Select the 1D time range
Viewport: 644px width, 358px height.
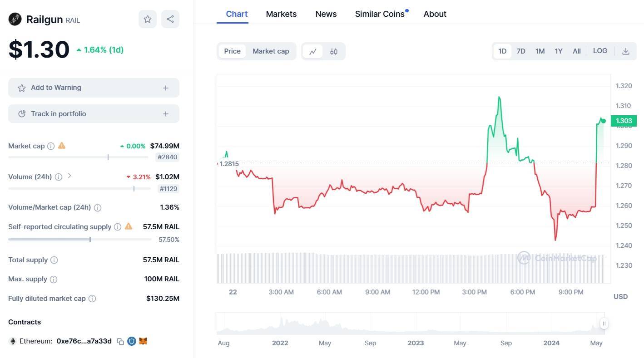pyautogui.click(x=502, y=51)
